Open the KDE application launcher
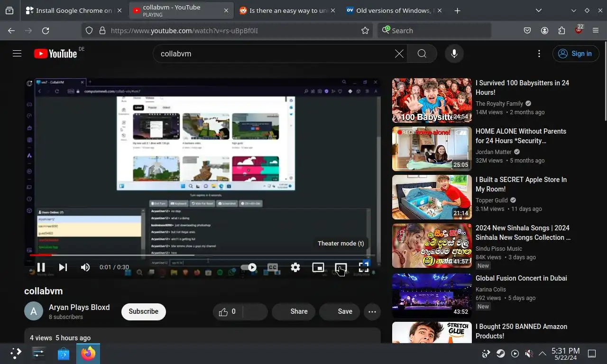 pyautogui.click(x=16, y=353)
